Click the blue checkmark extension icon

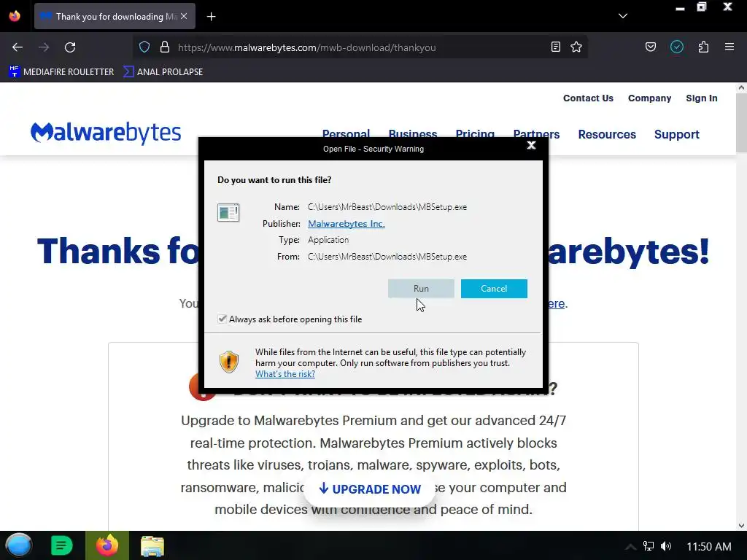tap(677, 47)
